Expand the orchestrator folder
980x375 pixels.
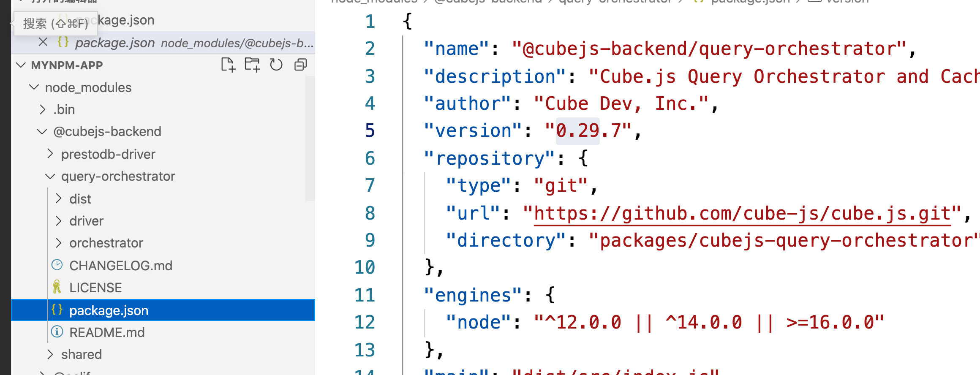pos(59,243)
